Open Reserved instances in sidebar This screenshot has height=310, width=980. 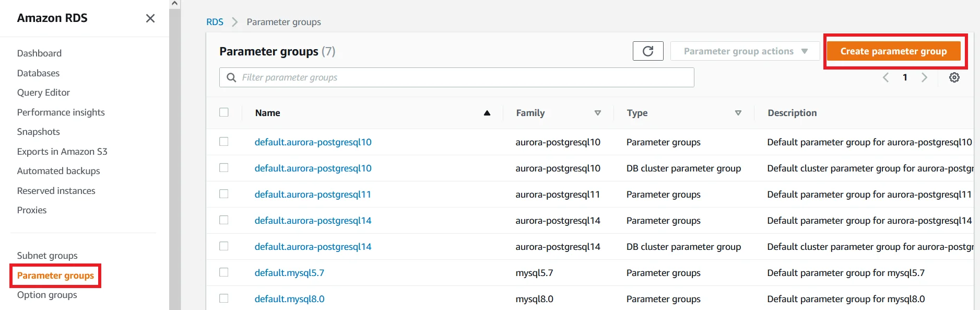click(56, 191)
